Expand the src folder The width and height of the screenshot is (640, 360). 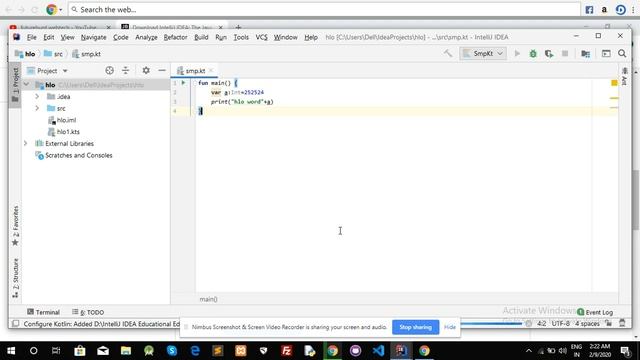click(37, 108)
